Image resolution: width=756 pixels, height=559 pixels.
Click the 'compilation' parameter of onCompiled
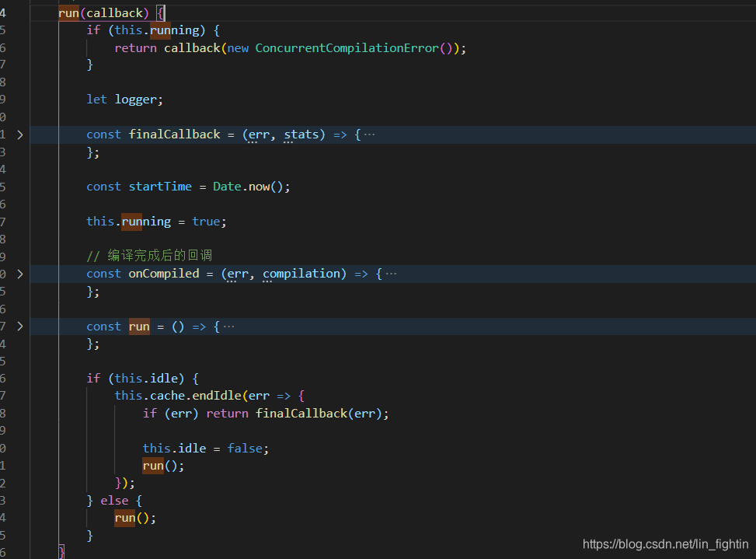pos(301,274)
